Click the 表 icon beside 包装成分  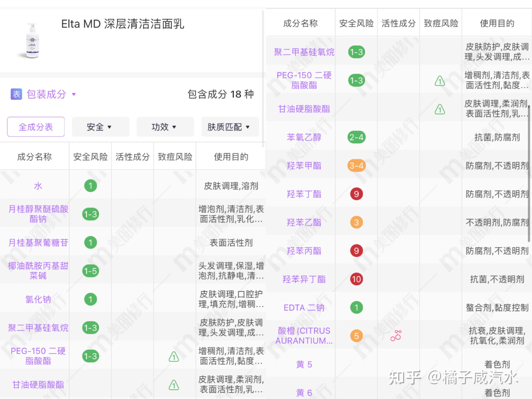pos(16,94)
